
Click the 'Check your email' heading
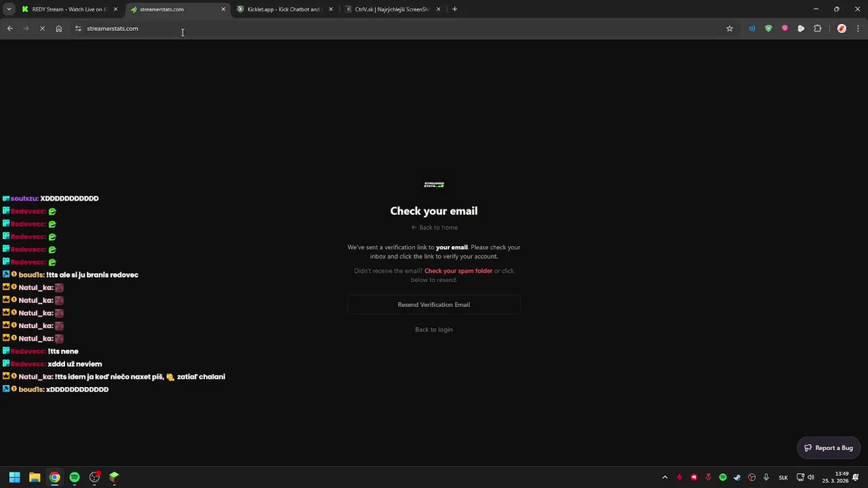(434, 211)
